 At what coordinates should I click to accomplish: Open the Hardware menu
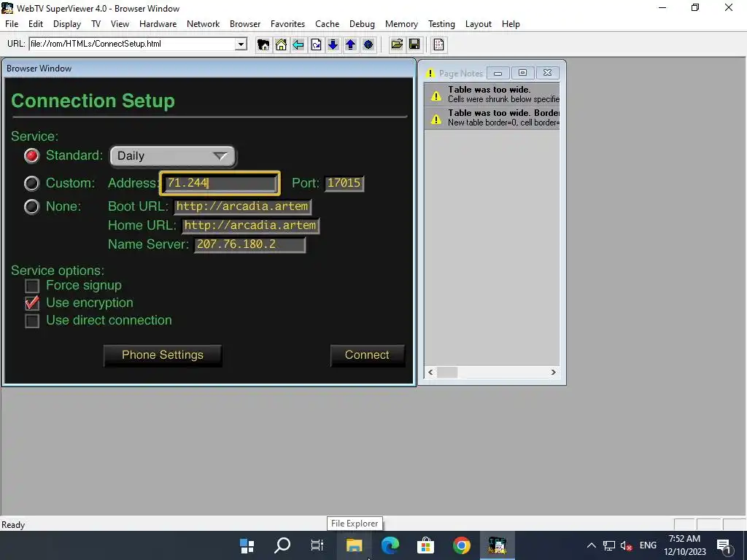158,24
